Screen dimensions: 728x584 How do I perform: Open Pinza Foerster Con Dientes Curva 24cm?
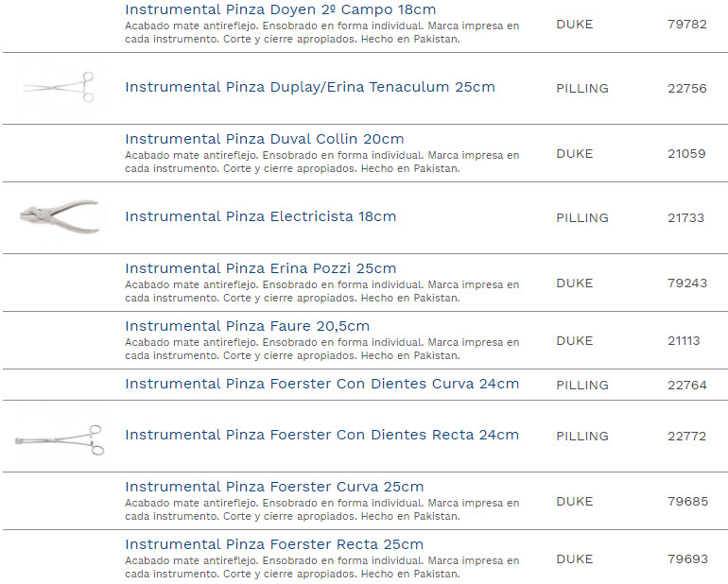(x=321, y=385)
